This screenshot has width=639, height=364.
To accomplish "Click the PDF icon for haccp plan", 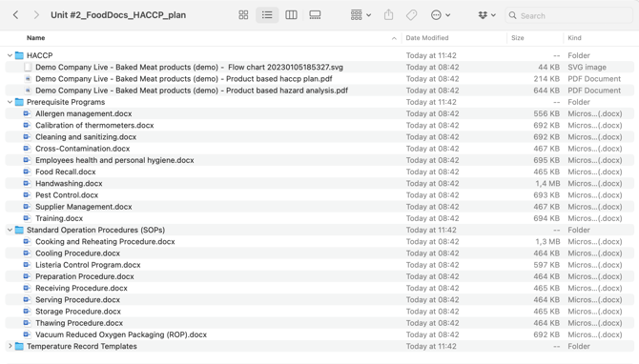I will click(x=28, y=79).
